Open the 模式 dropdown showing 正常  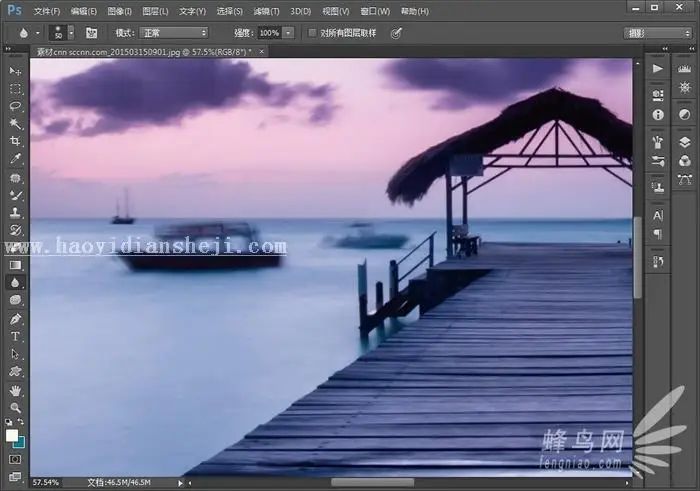174,33
